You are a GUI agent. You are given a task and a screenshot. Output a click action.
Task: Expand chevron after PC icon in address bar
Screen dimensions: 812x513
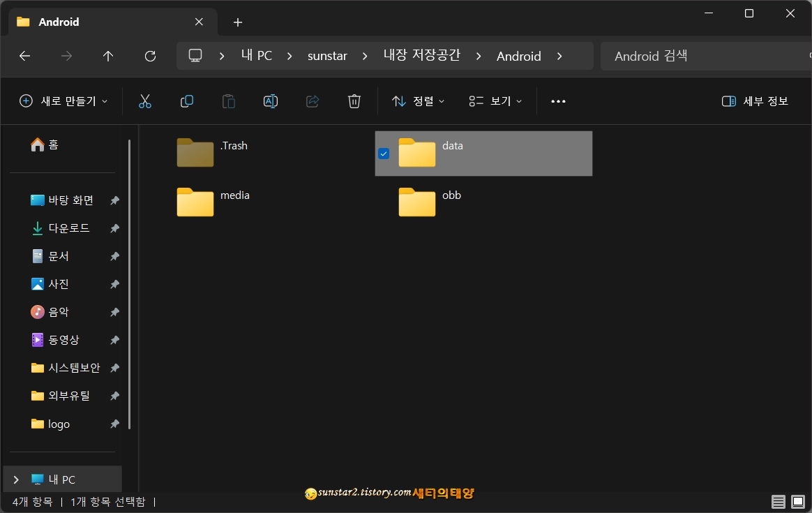(222, 56)
